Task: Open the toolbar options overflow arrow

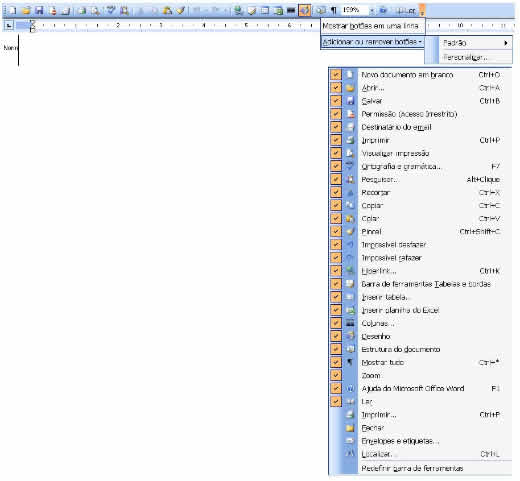Action: [x=422, y=10]
